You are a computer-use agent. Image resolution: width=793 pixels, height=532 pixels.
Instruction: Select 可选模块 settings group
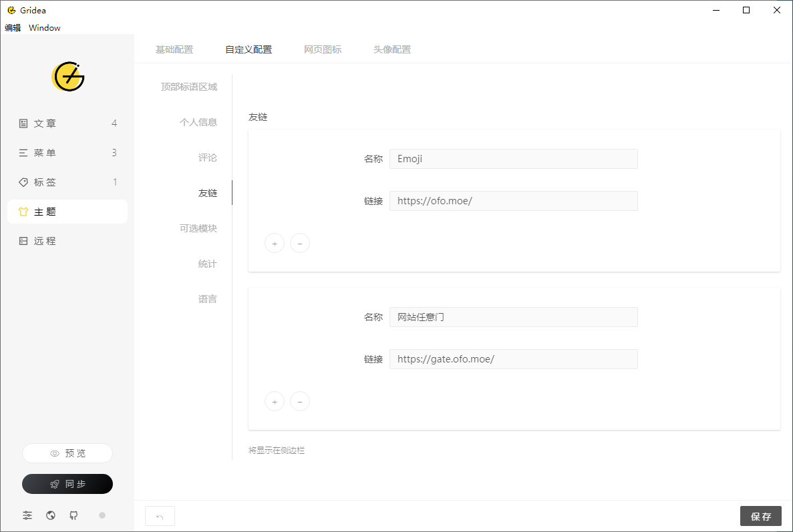tap(198, 228)
